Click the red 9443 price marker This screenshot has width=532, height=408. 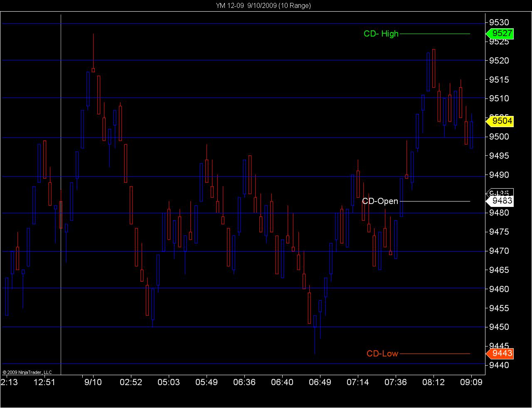point(500,354)
